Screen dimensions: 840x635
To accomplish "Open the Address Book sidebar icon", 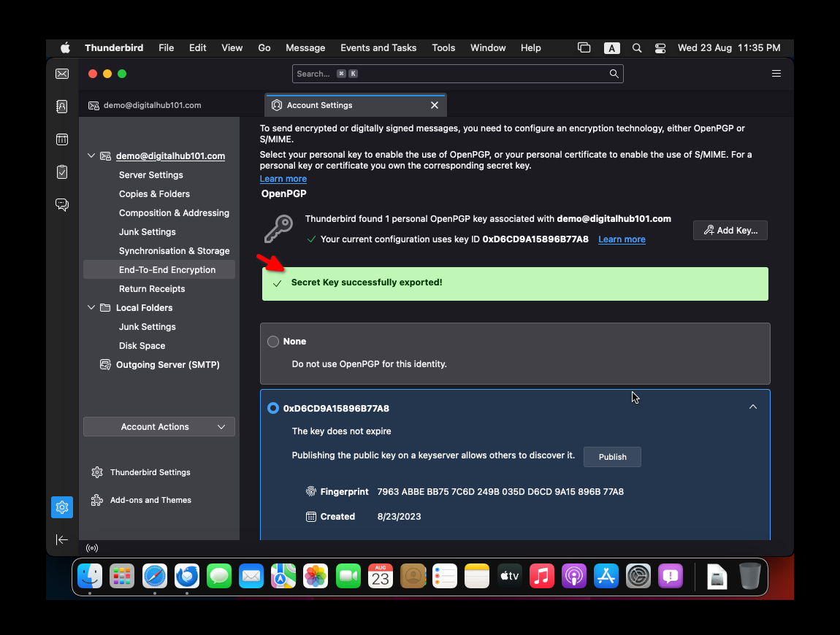I will pos(62,107).
